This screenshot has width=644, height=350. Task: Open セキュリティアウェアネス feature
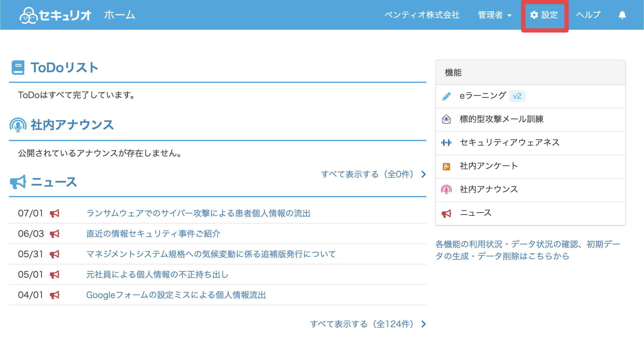[x=530, y=143]
